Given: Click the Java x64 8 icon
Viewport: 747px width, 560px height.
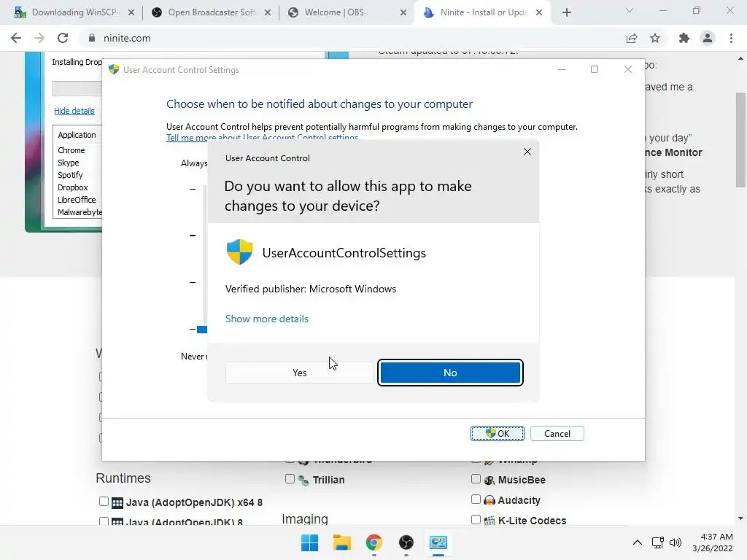Looking at the screenshot, I should 117,503.
